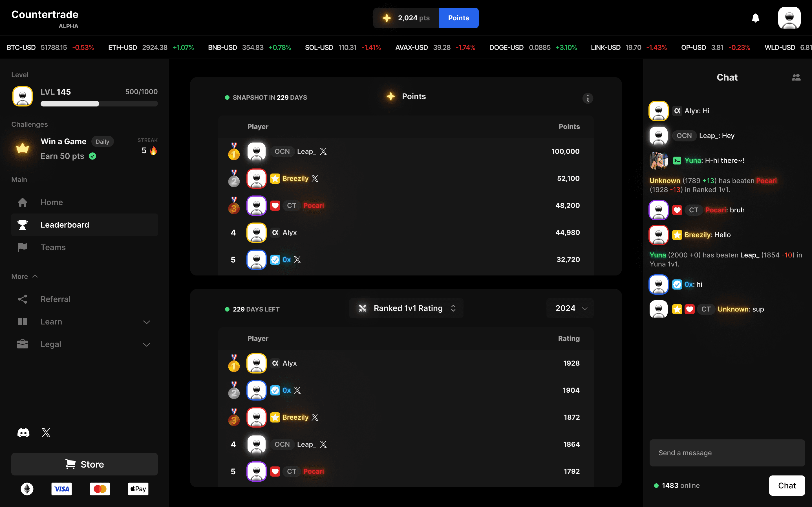The height and width of the screenshot is (507, 812).
Task: Expand the Learn section in the sidebar
Action: tap(84, 321)
